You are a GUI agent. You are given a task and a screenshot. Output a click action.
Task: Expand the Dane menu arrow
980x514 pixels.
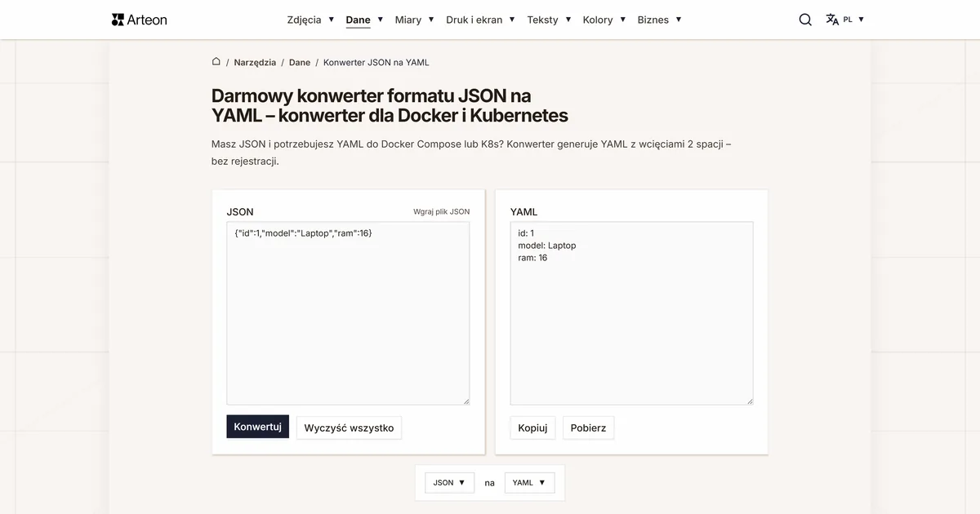click(381, 20)
